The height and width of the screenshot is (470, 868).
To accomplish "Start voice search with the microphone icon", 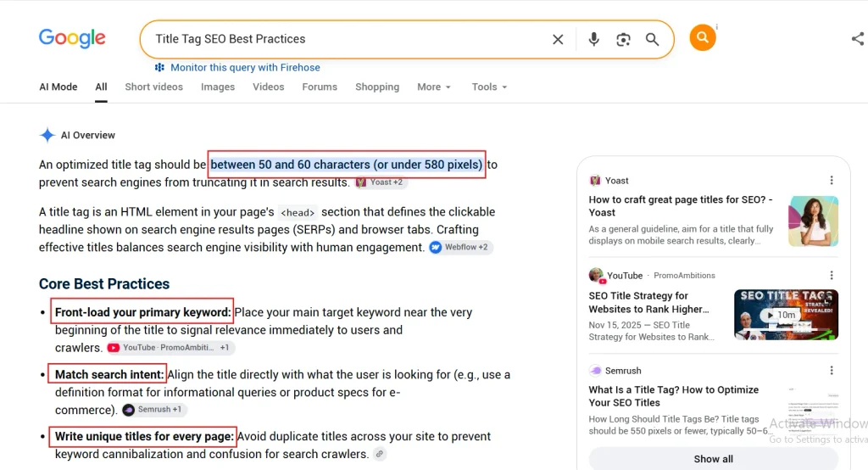I will [x=593, y=39].
